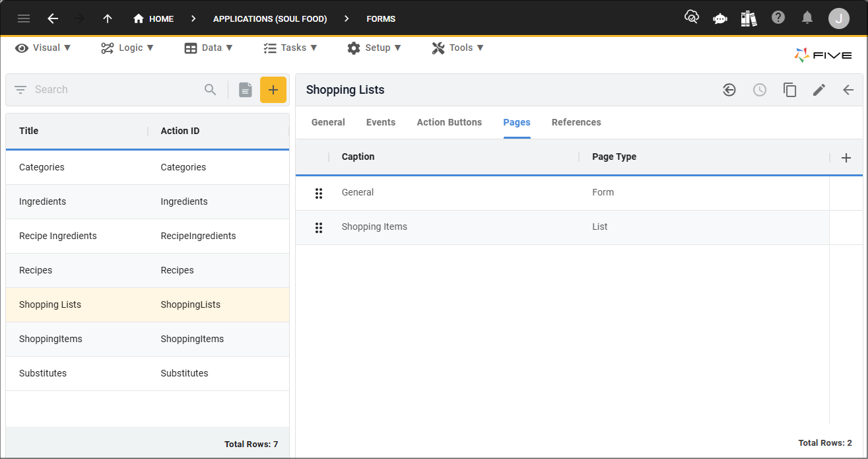Select the Ingredients form row

[147, 202]
